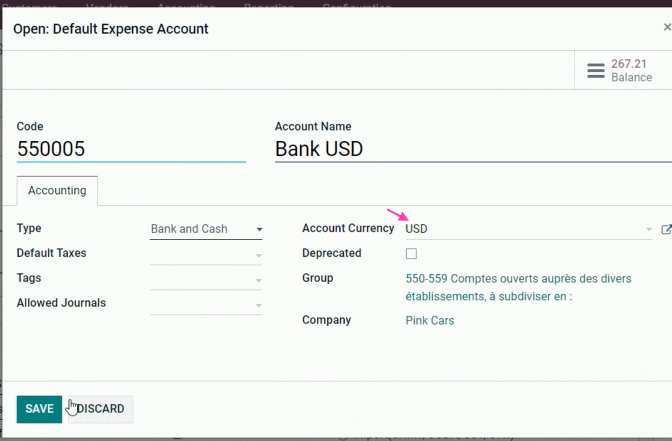Image resolution: width=672 pixels, height=441 pixels.
Task: Open the Tags dropdown
Action: (x=258, y=280)
